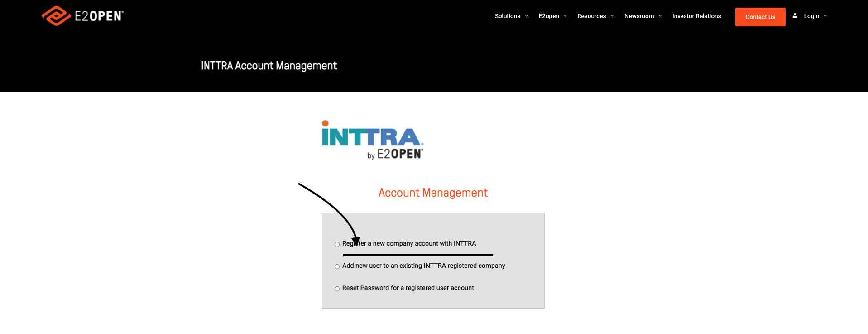This screenshot has height=334, width=868.
Task: Expand the Newsroom dropdown chevron
Action: point(660,16)
